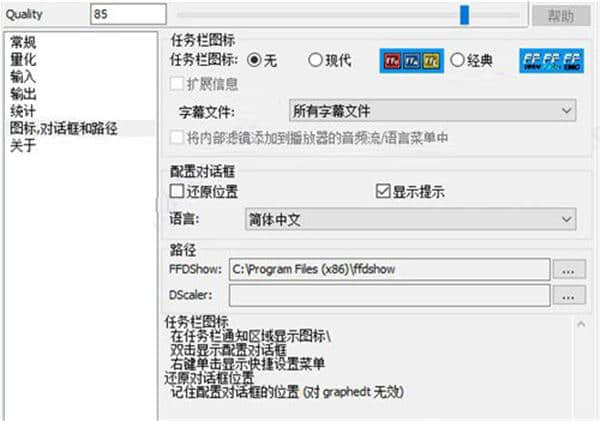Open 统计 page in sidebar
This screenshot has height=421, width=600.
(23, 111)
